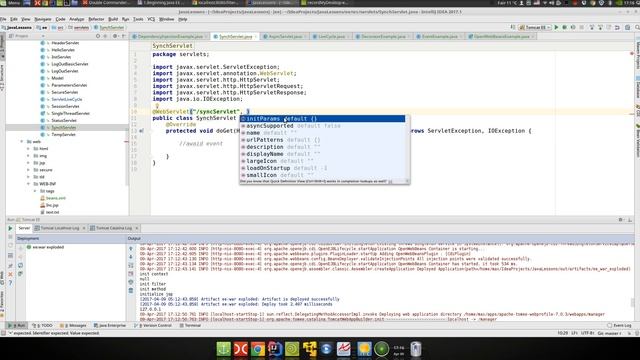Open the Event Log button
This screenshot has height=360, width=640.
619,326
